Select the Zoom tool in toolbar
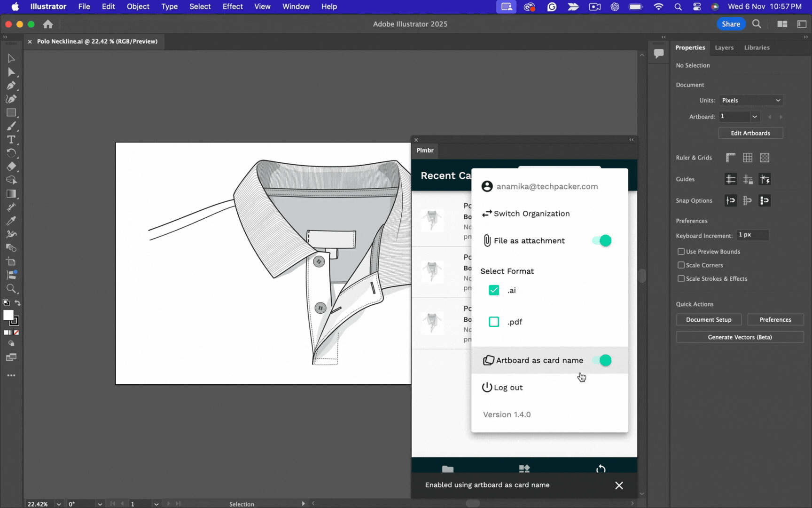This screenshot has height=508, width=812. point(11,289)
